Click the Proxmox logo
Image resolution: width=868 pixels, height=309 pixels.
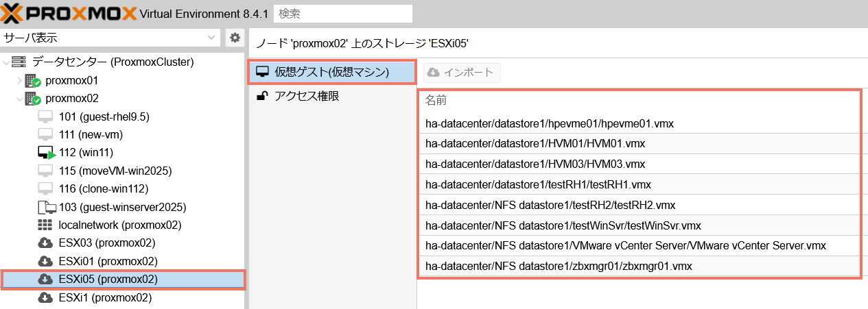68,12
